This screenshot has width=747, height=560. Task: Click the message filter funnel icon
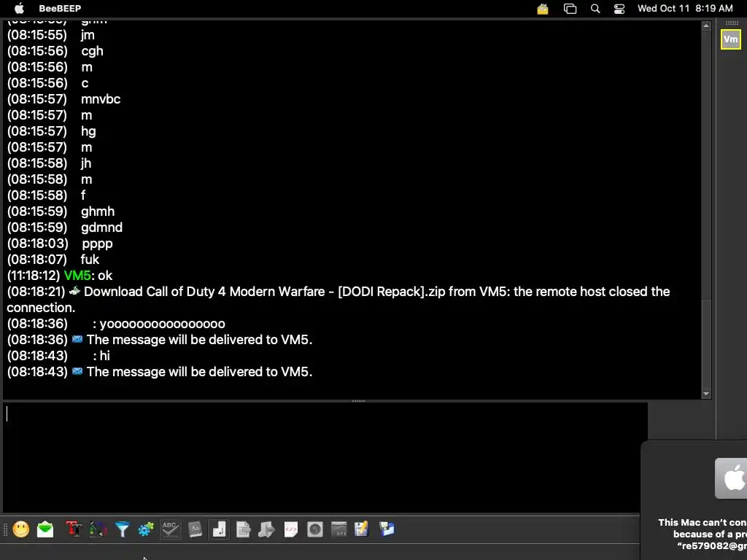click(123, 529)
